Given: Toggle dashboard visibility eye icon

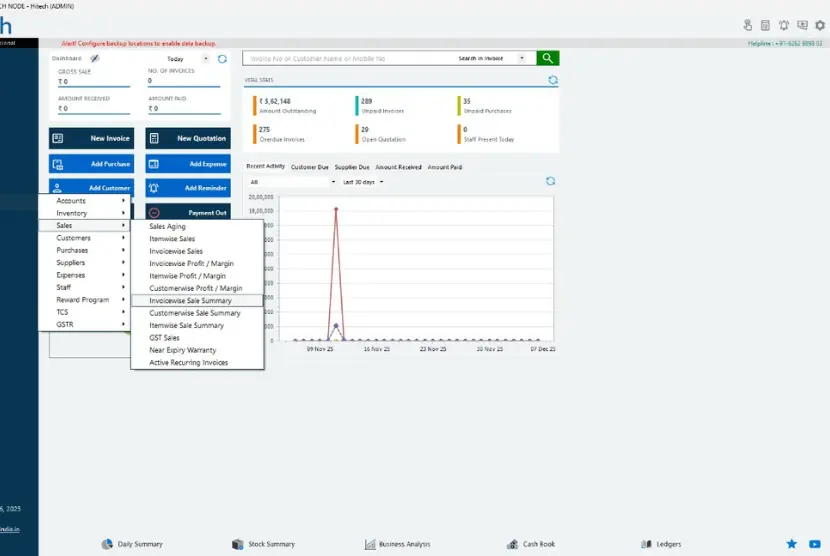Looking at the screenshot, I should pos(95,59).
